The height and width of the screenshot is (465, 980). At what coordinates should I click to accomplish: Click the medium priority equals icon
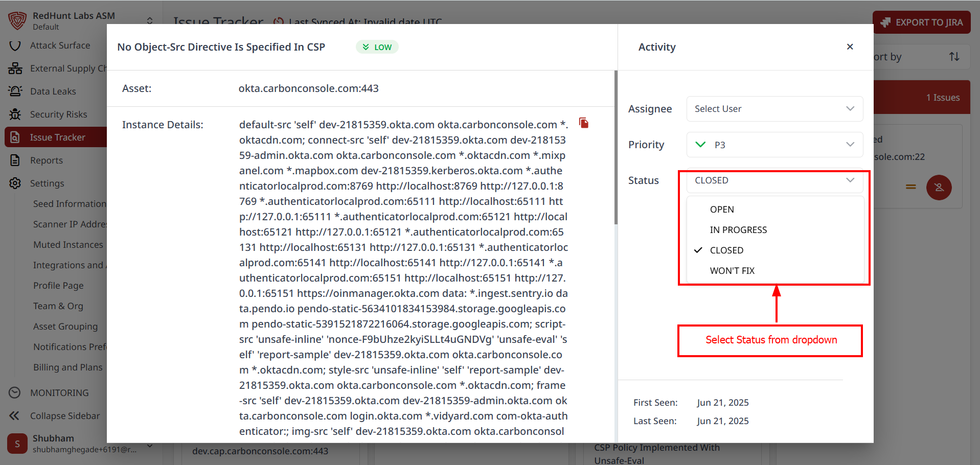pos(911,187)
